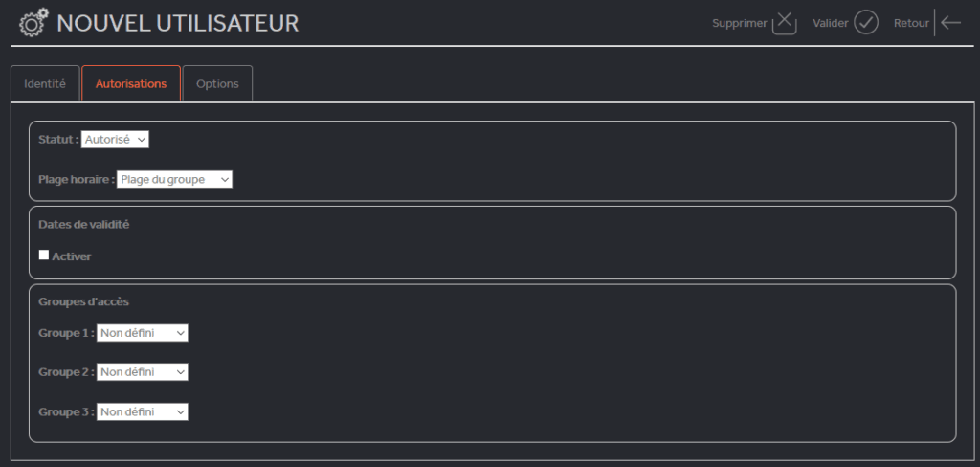Switch to the Identité tab
Viewport: 980px width, 467px height.
tap(45, 83)
